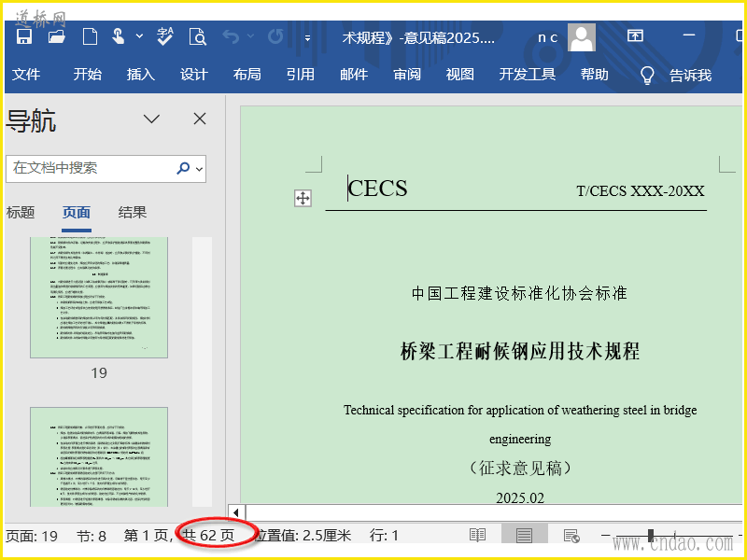Click the 桥梁工程耐候钢应用技术规程 title
The image size is (747, 560).
pyautogui.click(x=520, y=352)
